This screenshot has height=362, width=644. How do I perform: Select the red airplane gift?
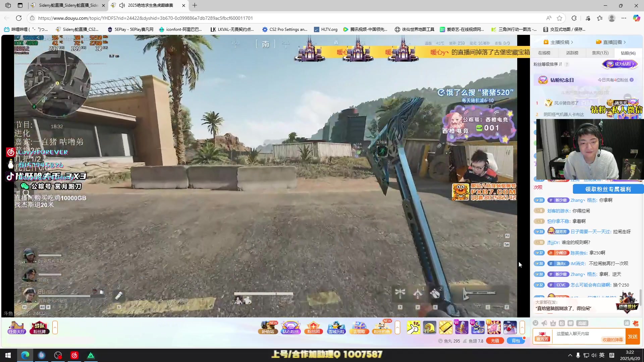click(x=510, y=327)
